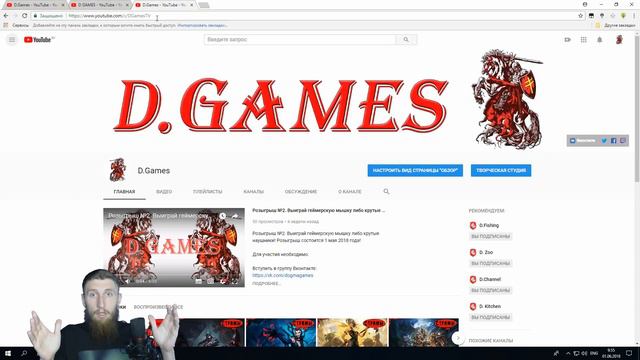Open Windows taskbar search

click(x=24, y=353)
